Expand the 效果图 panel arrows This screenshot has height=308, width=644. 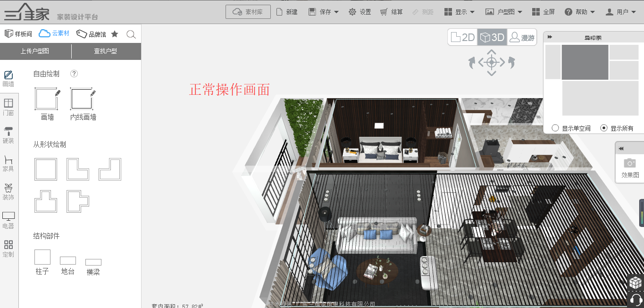point(621,149)
